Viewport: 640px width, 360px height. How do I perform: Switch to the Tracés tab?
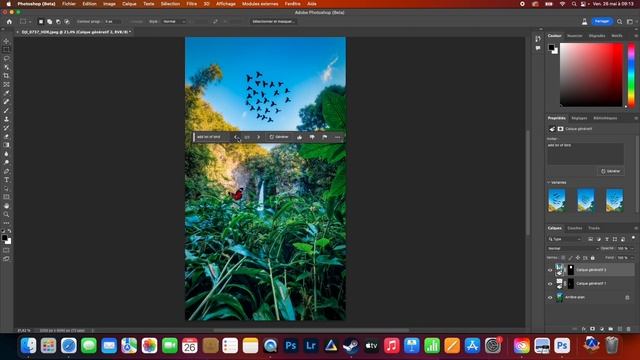[x=594, y=228]
